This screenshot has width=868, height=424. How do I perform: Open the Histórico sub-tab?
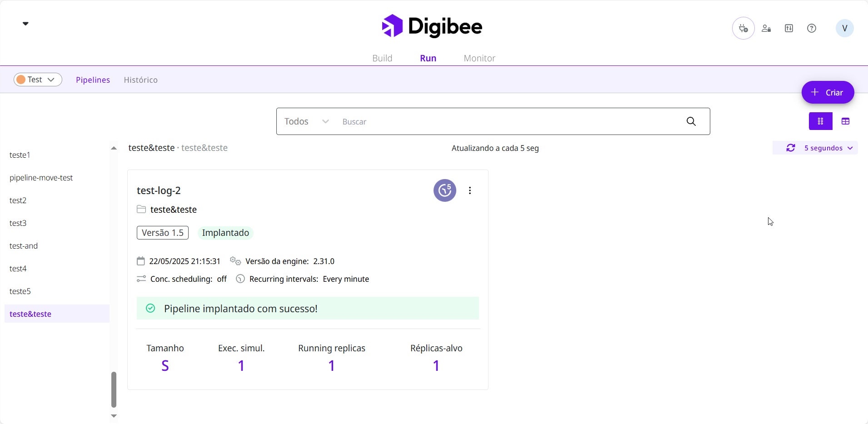pos(141,80)
